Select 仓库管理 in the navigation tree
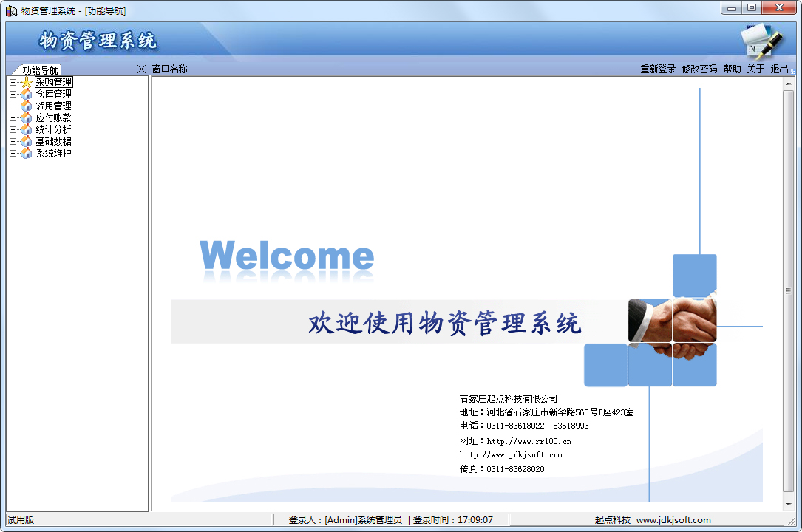 pyautogui.click(x=54, y=94)
